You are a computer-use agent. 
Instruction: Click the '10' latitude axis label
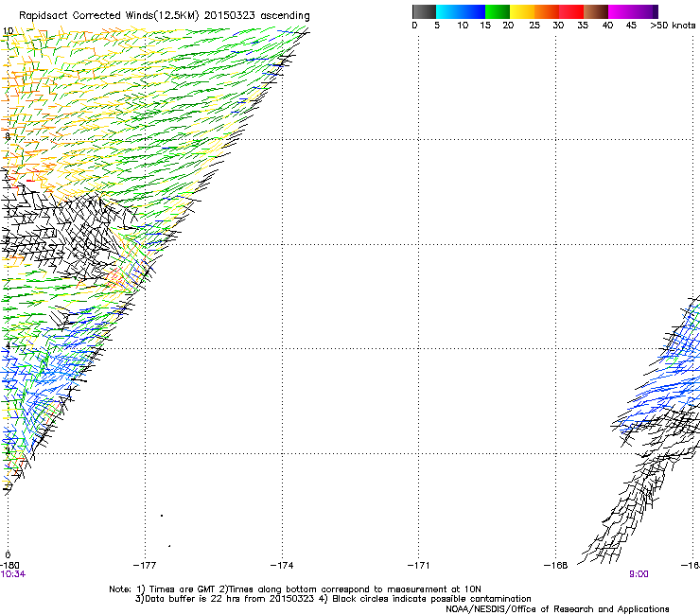coord(8,31)
